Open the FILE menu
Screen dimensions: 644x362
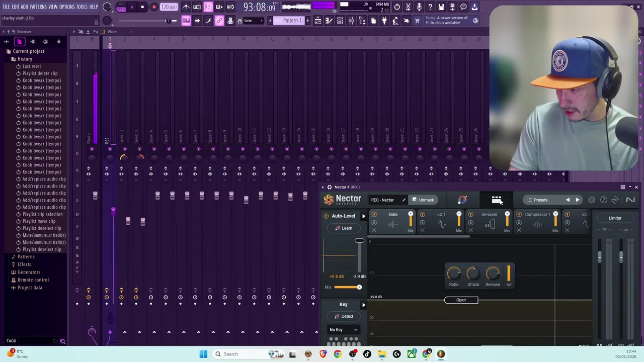tap(6, 7)
